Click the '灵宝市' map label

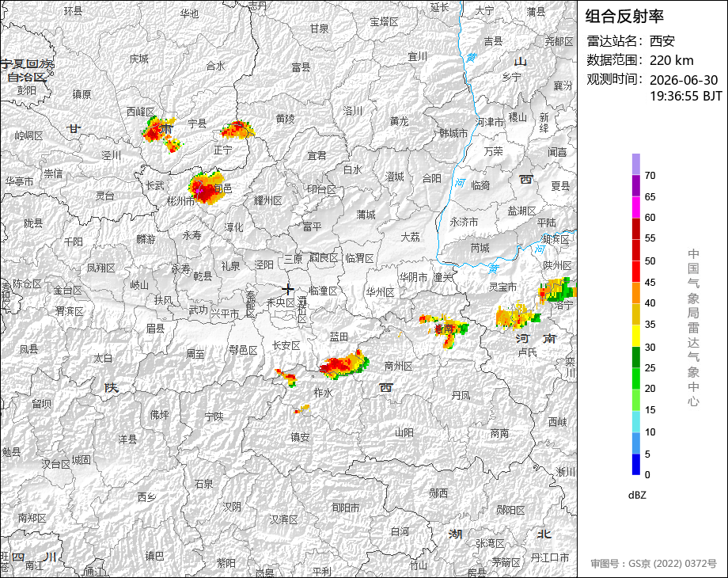502,287
